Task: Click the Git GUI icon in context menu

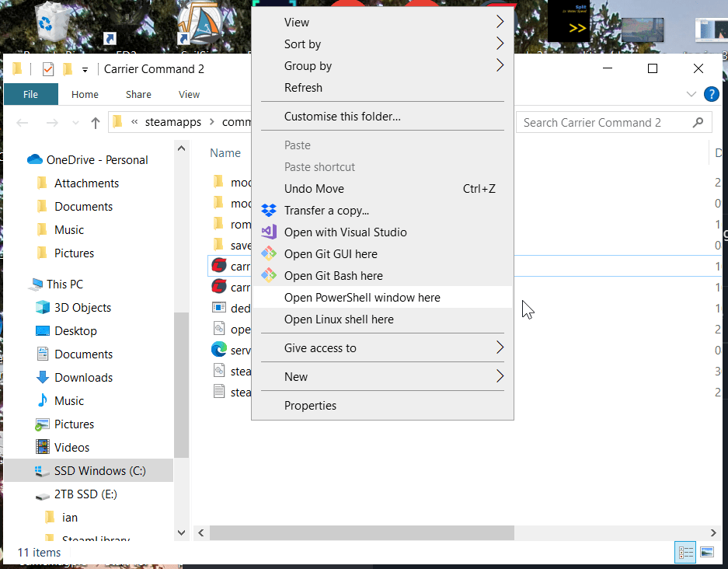Action: [269, 254]
